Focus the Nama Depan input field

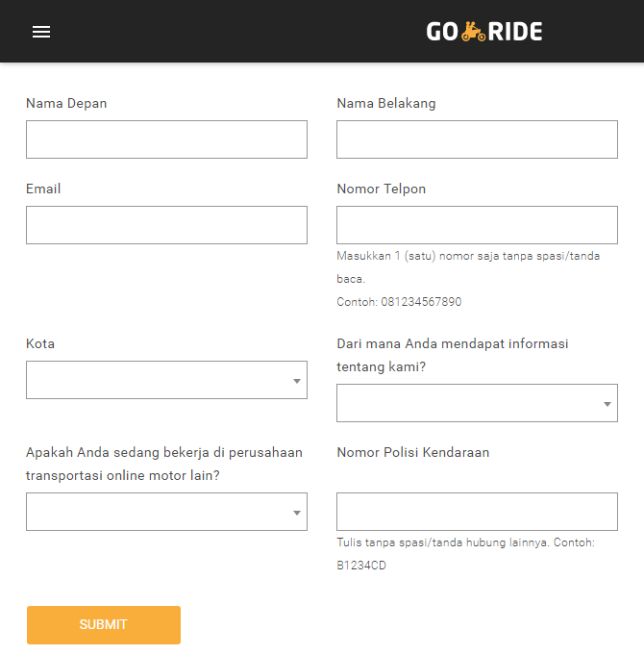click(x=166, y=139)
